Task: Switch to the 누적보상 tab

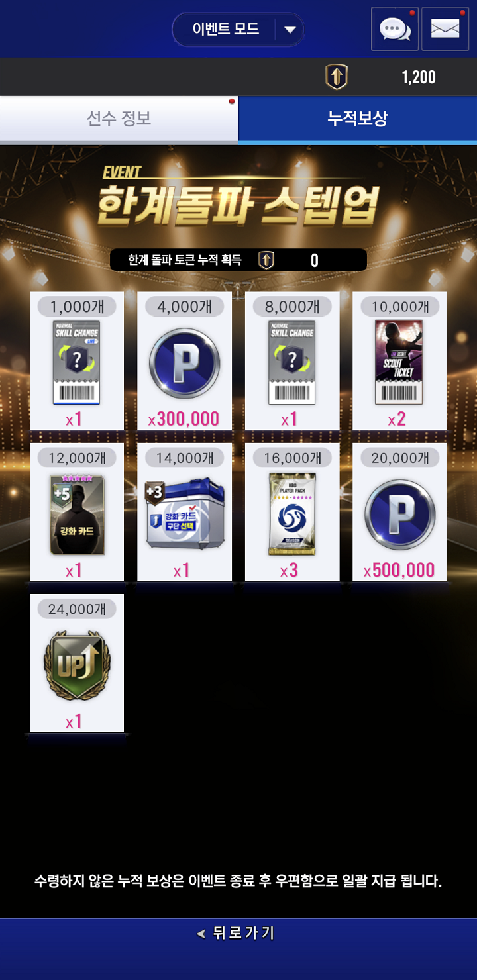Action: pos(358,119)
